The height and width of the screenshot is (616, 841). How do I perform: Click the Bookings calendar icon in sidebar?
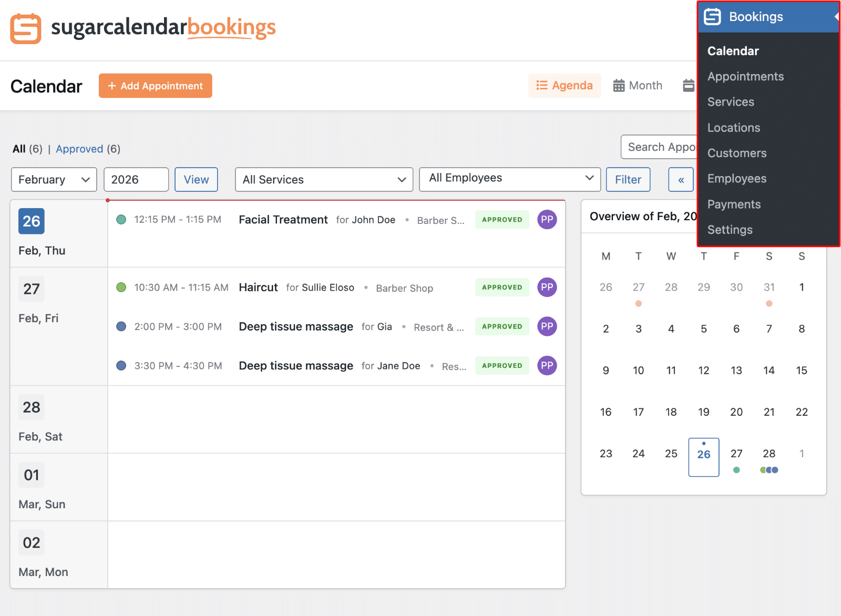712,16
